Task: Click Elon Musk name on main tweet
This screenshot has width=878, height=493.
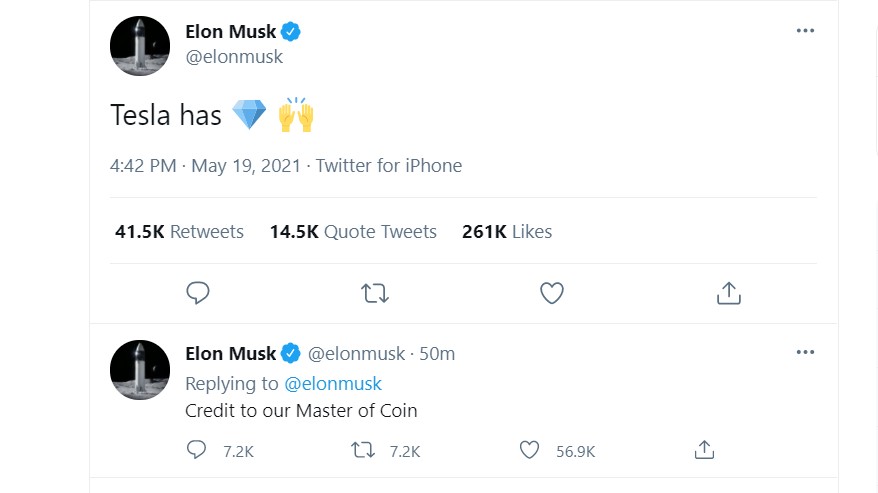Action: point(231,32)
